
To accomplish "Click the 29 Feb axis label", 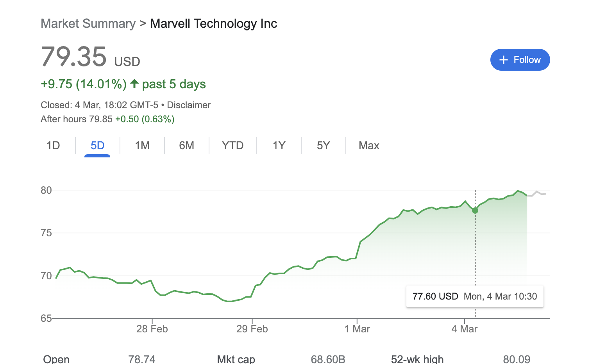I will pyautogui.click(x=252, y=329).
